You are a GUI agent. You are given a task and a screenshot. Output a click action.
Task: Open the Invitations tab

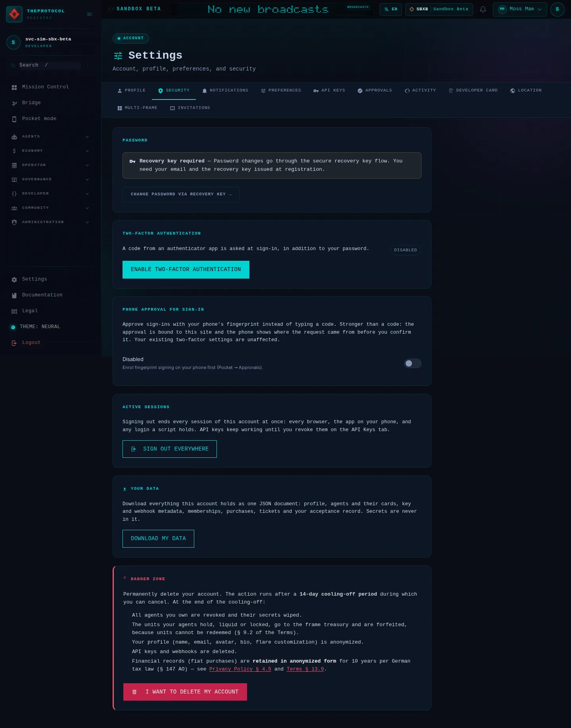190,108
